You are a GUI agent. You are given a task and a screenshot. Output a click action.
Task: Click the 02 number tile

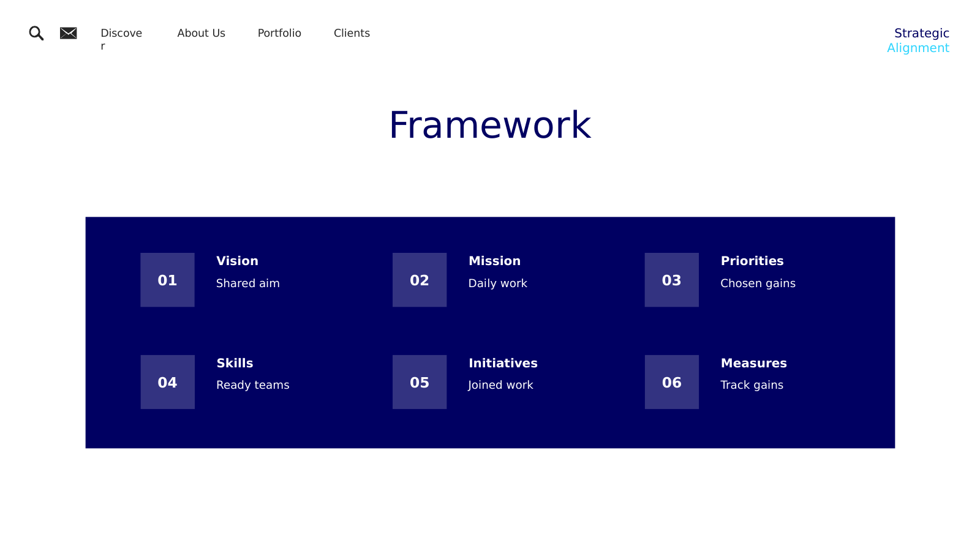420,280
